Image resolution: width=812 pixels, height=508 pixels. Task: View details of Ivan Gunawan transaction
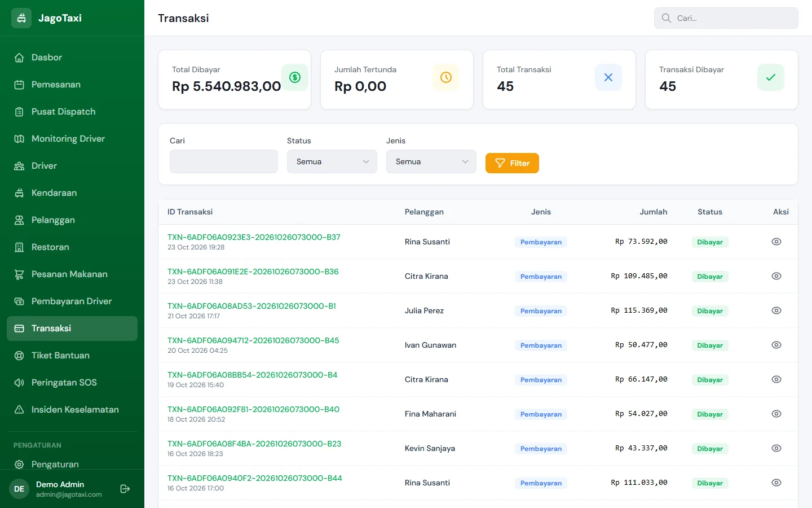click(776, 345)
